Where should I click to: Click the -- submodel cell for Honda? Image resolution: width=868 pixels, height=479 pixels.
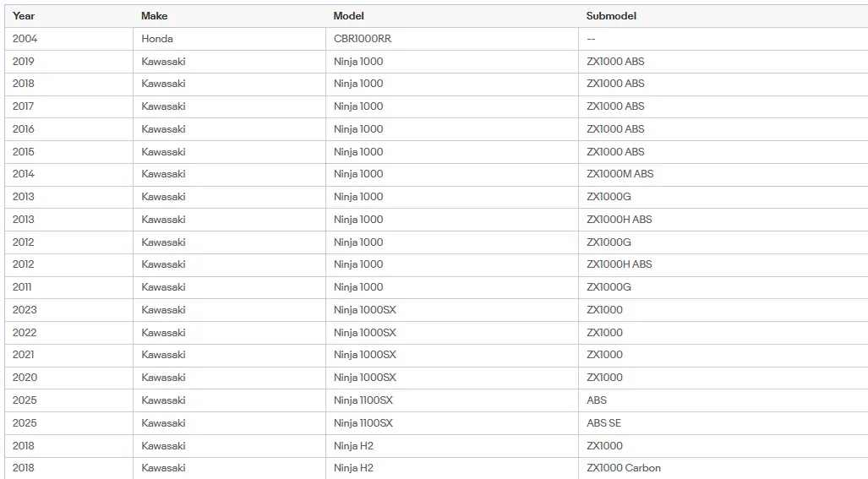591,39
